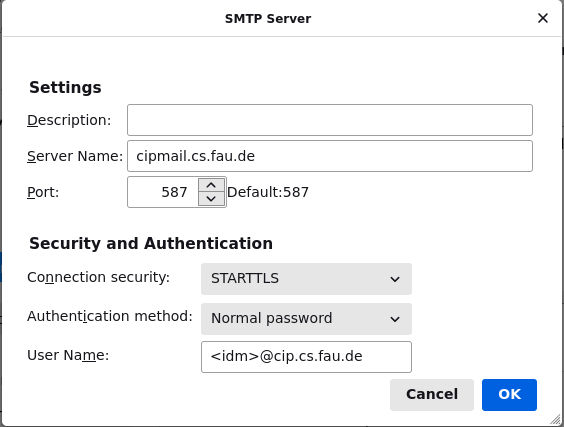Click the User Name input field
Viewport: 564px width, 427px height.
pyautogui.click(x=306, y=357)
